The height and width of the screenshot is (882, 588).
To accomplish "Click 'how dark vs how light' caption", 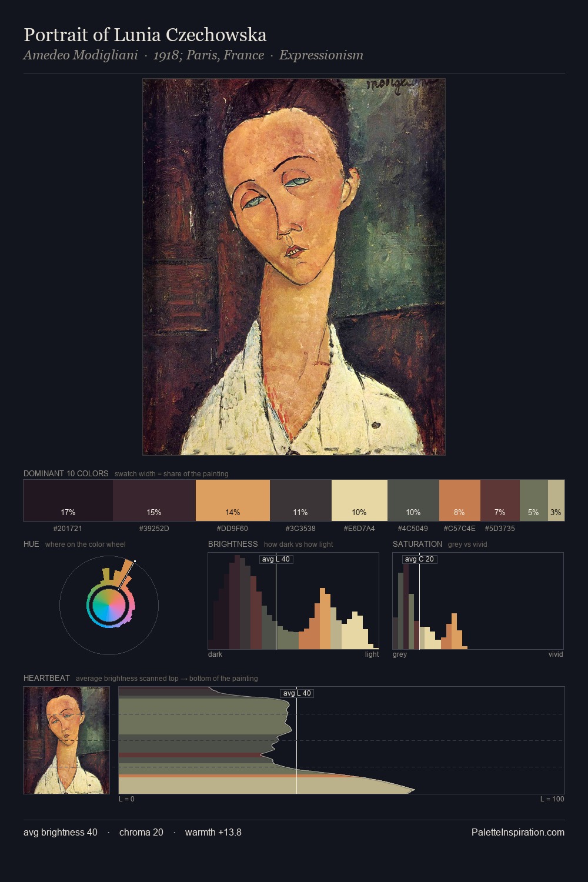I will [299, 544].
